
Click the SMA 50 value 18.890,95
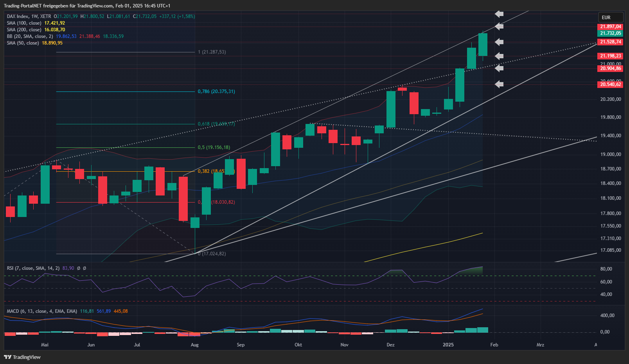(52, 43)
